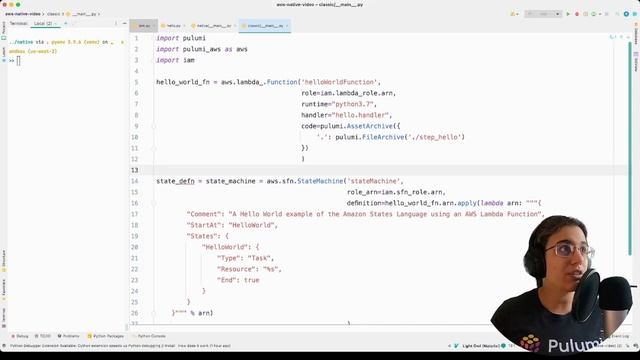Open the TODO tool window tab

point(43,336)
